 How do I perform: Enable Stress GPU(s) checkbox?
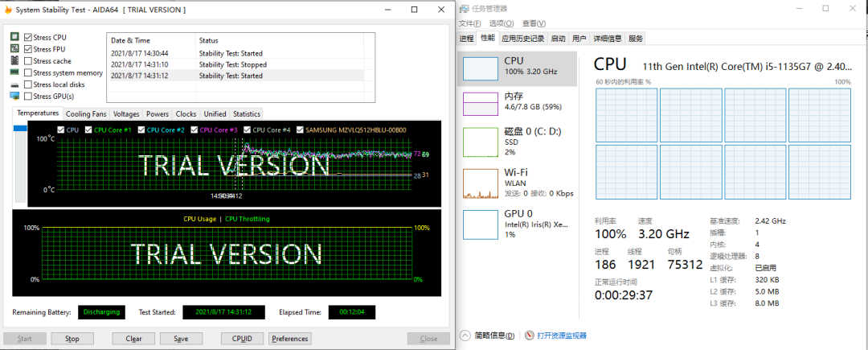point(27,97)
